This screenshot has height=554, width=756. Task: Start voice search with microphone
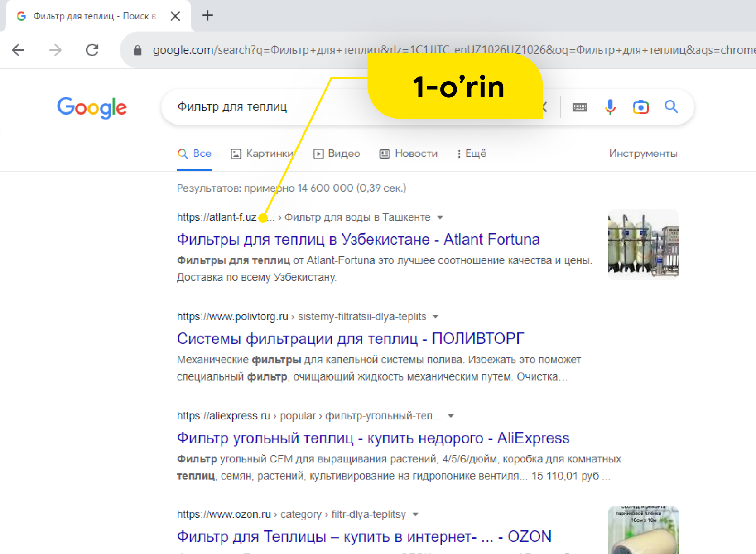[x=610, y=107]
